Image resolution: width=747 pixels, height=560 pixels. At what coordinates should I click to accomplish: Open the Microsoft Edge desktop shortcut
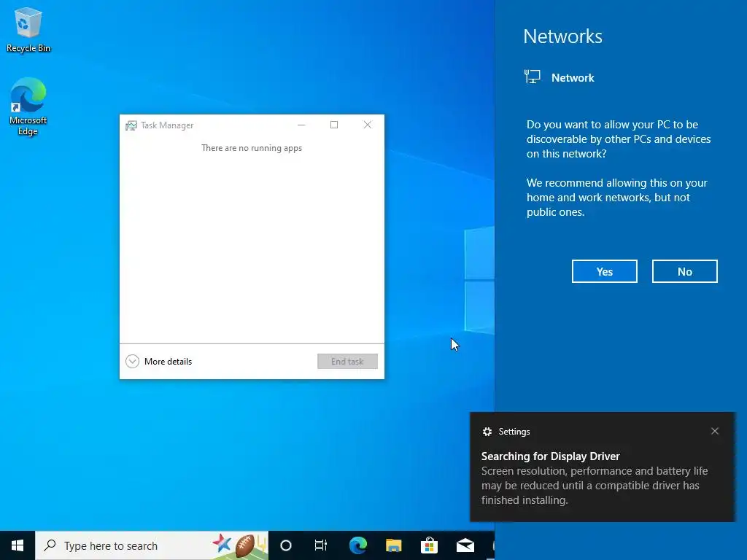click(28, 106)
